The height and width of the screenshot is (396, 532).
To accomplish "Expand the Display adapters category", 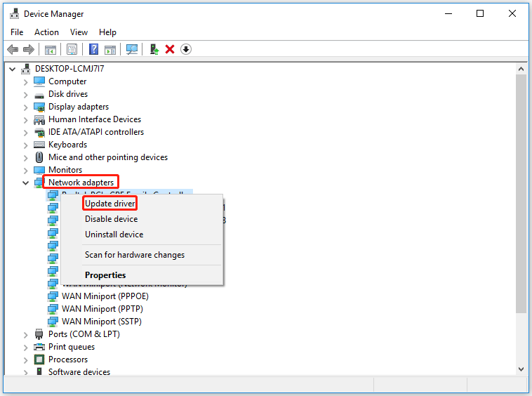I will pos(25,107).
